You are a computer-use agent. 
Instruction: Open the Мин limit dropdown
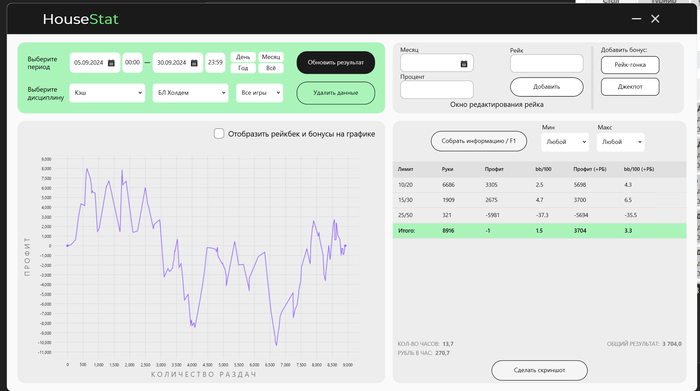point(565,142)
